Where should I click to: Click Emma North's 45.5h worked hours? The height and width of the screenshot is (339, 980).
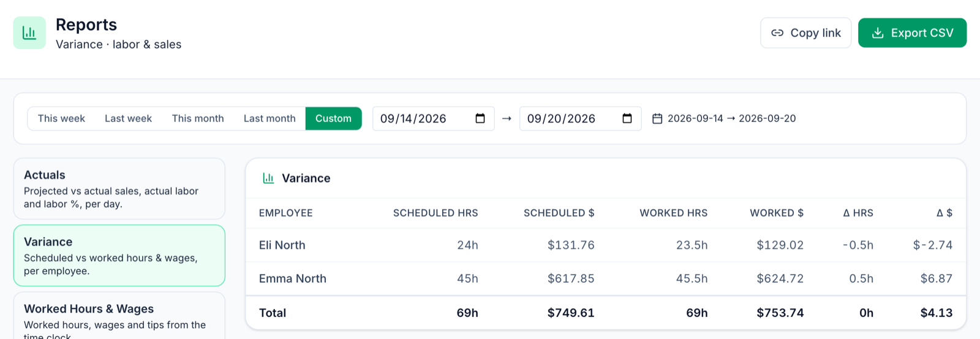coord(692,279)
